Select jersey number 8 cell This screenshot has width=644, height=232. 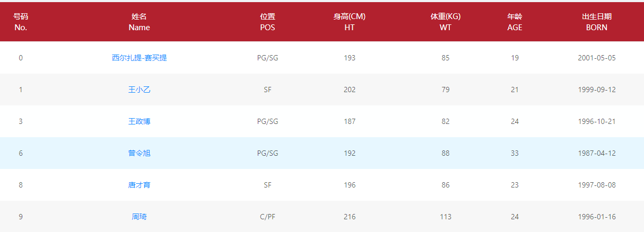tap(21, 185)
